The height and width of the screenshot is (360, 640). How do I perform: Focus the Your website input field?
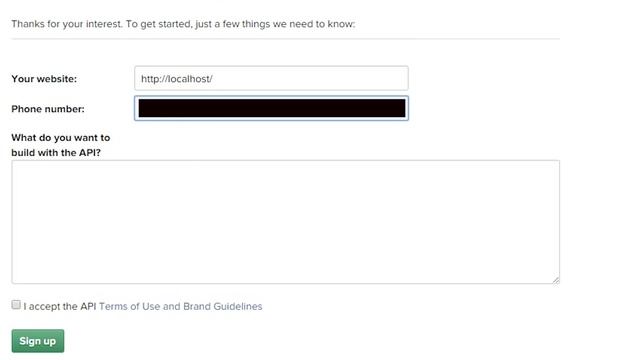point(271,78)
